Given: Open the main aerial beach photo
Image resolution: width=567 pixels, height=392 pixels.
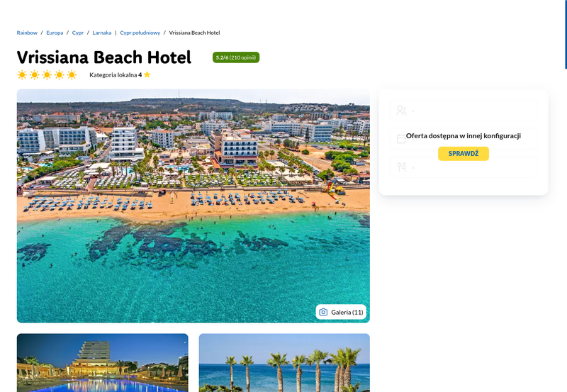Looking at the screenshot, I should (193, 206).
